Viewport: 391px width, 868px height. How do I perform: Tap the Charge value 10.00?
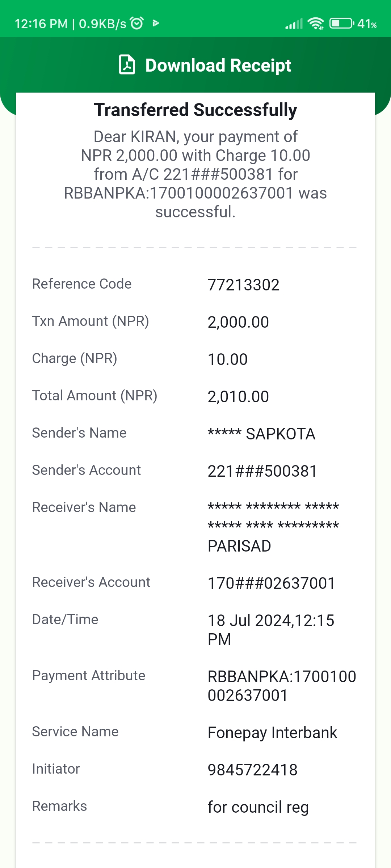pyautogui.click(x=228, y=359)
